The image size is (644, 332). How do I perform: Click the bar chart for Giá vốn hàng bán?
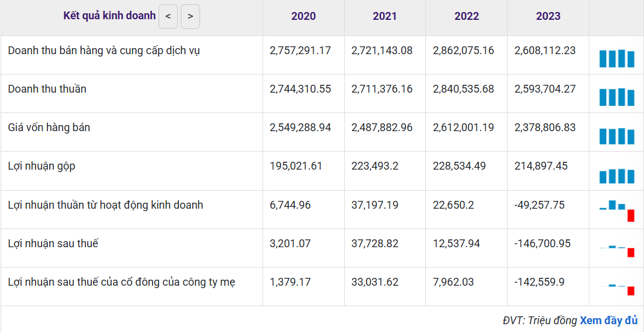[617, 136]
